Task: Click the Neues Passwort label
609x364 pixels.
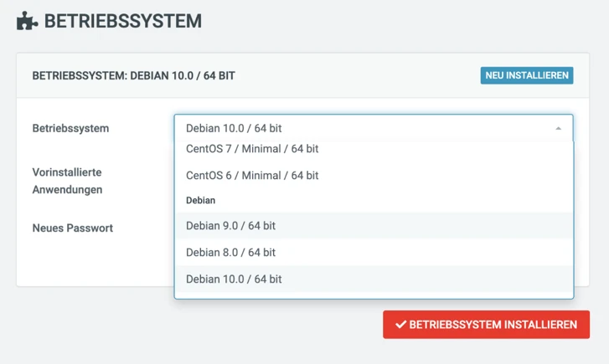Action: click(73, 228)
